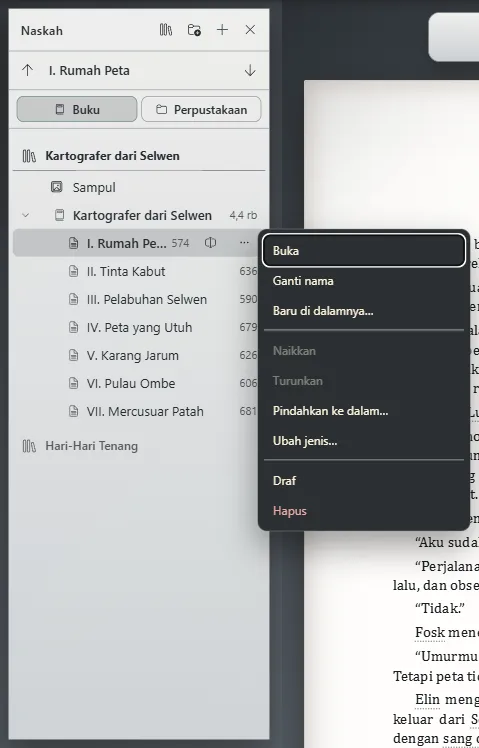Click the I. Rumah Peta title in navigation bar

(x=89, y=71)
